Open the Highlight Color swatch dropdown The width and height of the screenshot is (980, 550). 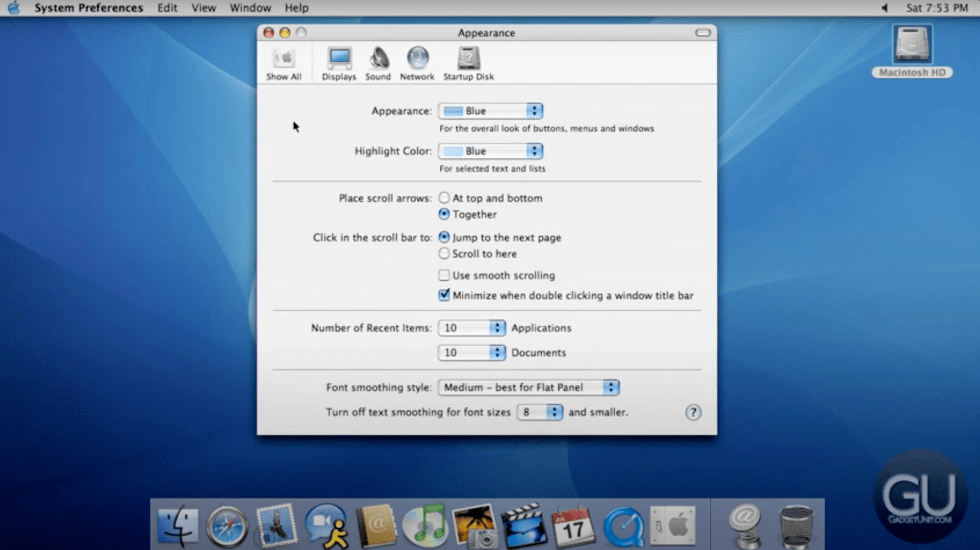491,151
